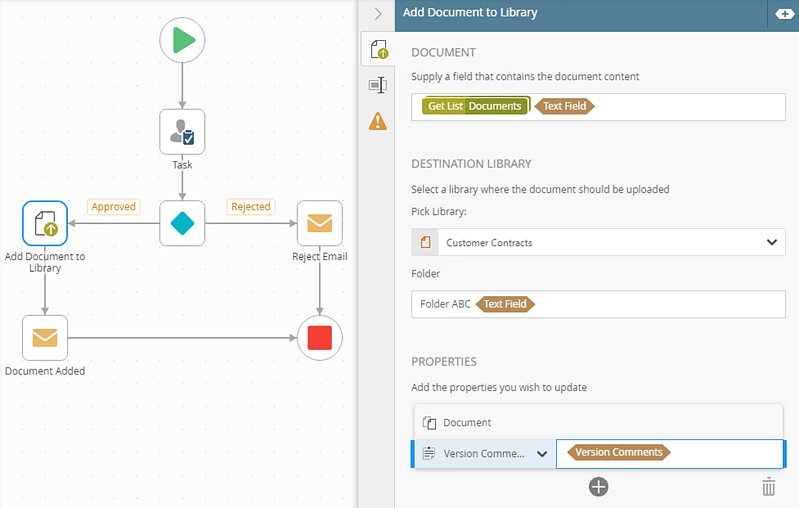Click the Rejected outcome label
The image size is (799, 508).
250,207
